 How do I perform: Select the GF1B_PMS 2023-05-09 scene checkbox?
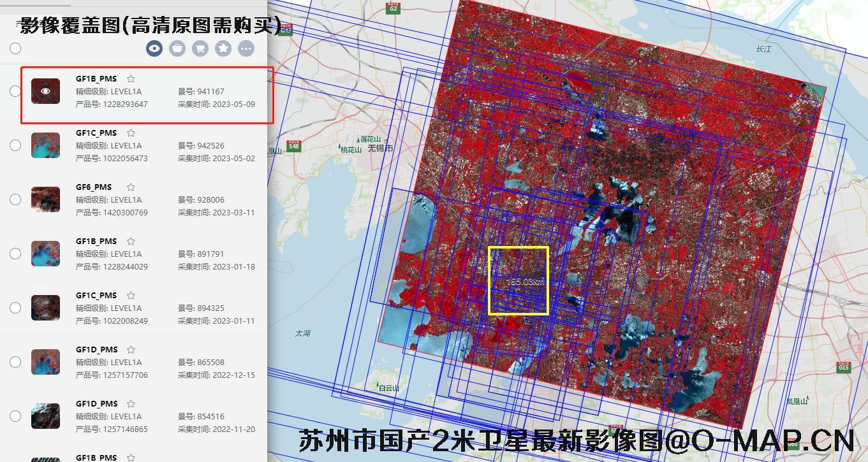(15, 91)
